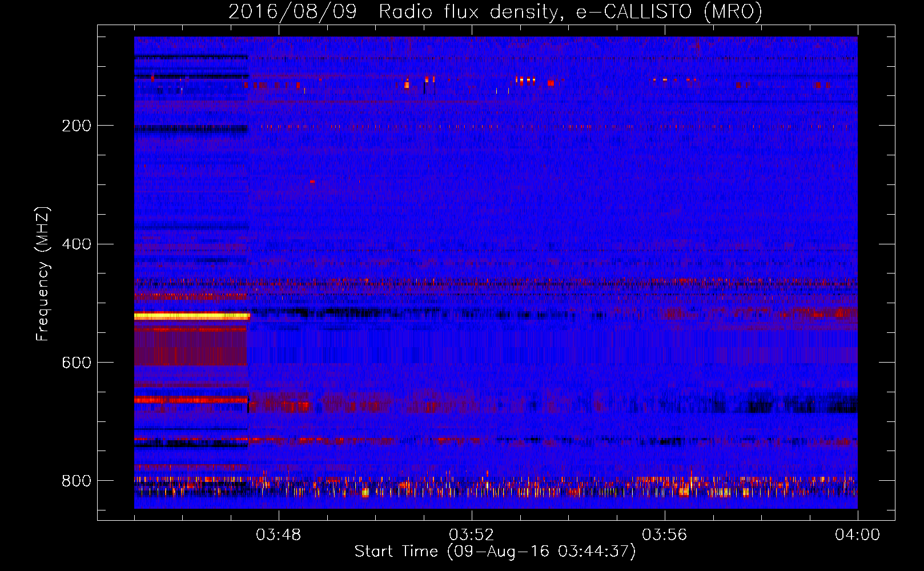The height and width of the screenshot is (571, 924).
Task: Click the '04:00' time tick label
Action: coord(858,535)
